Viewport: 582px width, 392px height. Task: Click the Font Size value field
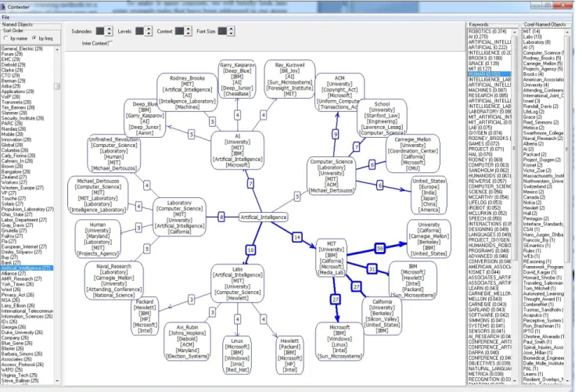(222, 31)
